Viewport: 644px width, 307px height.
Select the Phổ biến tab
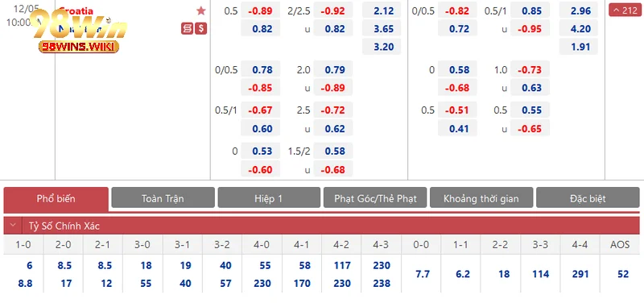(x=56, y=199)
